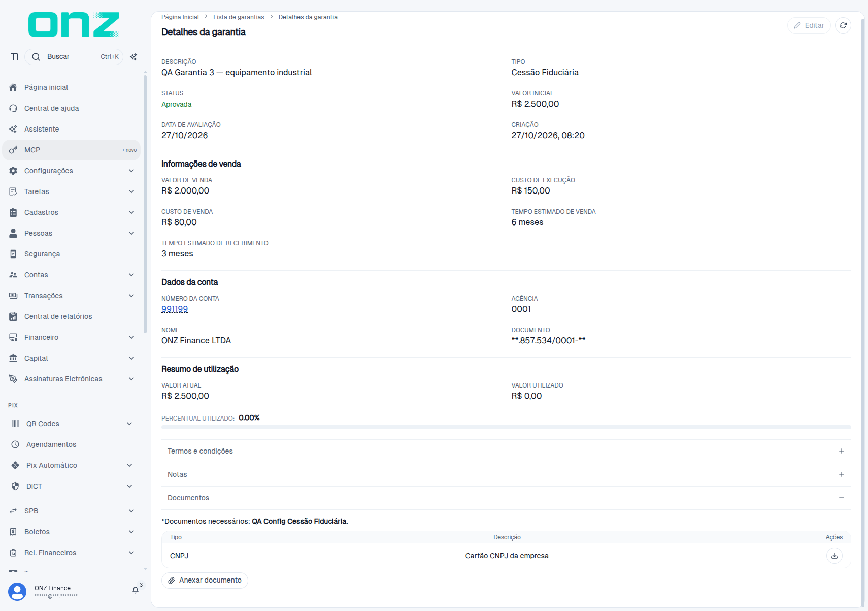
Task: Expand the Configurações menu
Action: (x=72, y=171)
